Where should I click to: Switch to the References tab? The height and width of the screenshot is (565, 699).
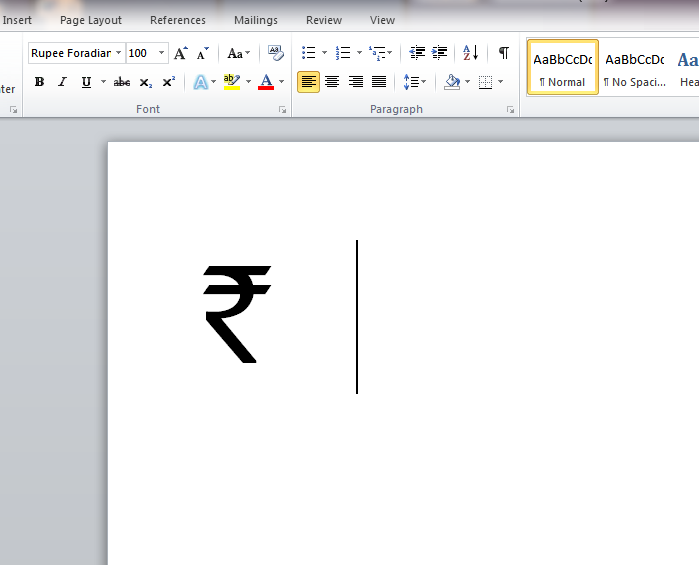[x=178, y=20]
